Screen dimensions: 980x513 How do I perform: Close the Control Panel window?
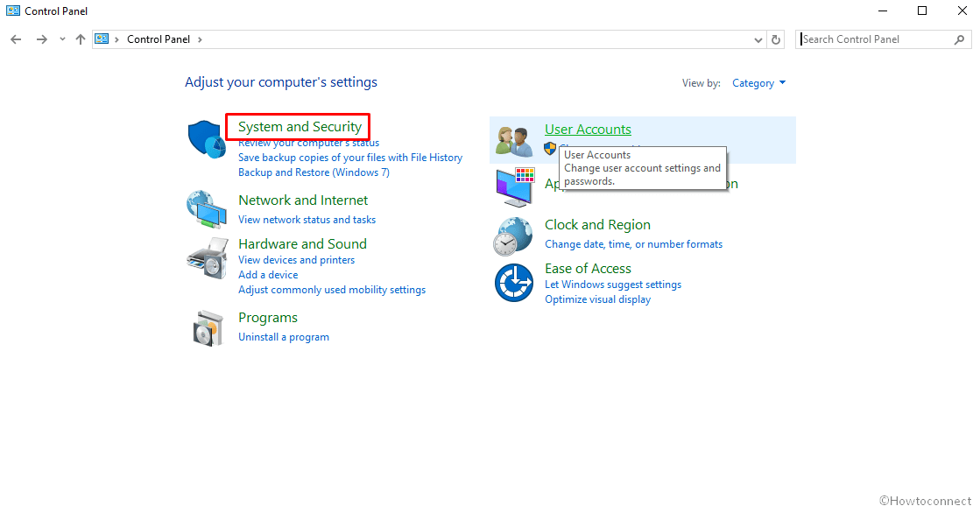click(962, 11)
